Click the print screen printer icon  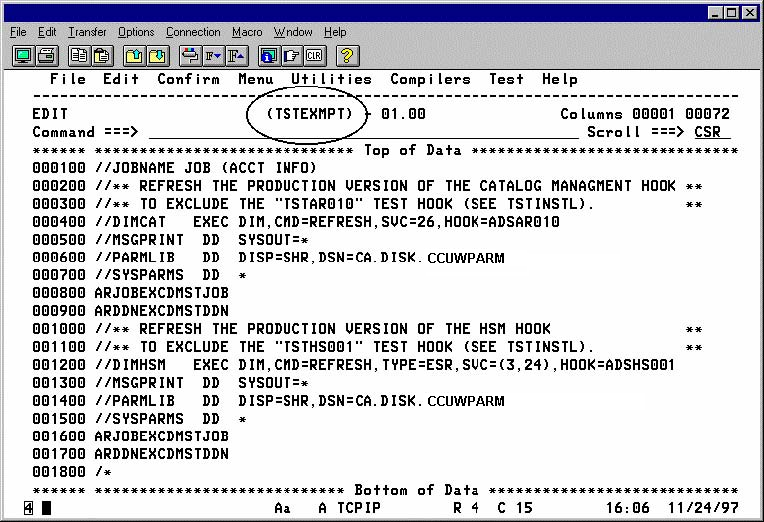(x=47, y=56)
